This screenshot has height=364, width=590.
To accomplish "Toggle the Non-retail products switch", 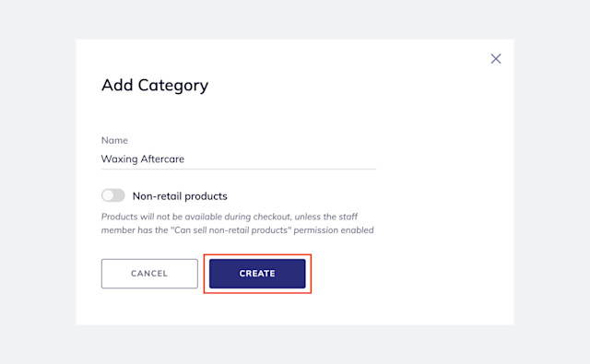I will (x=112, y=195).
